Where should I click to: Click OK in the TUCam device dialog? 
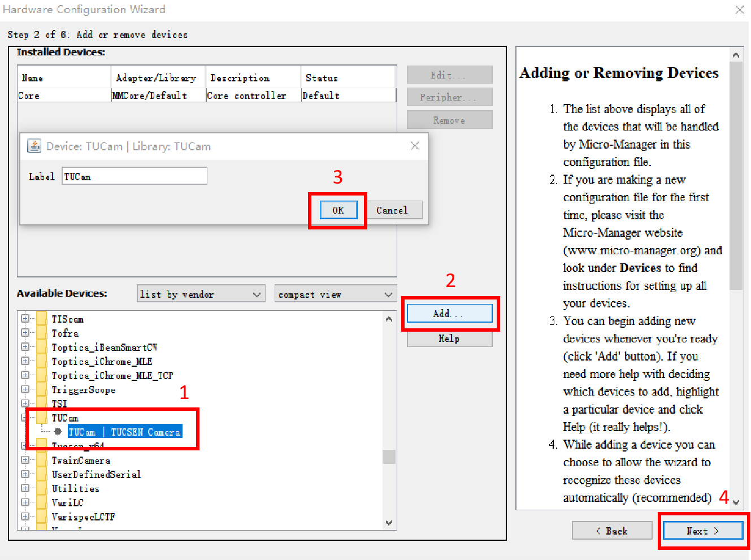(x=338, y=210)
